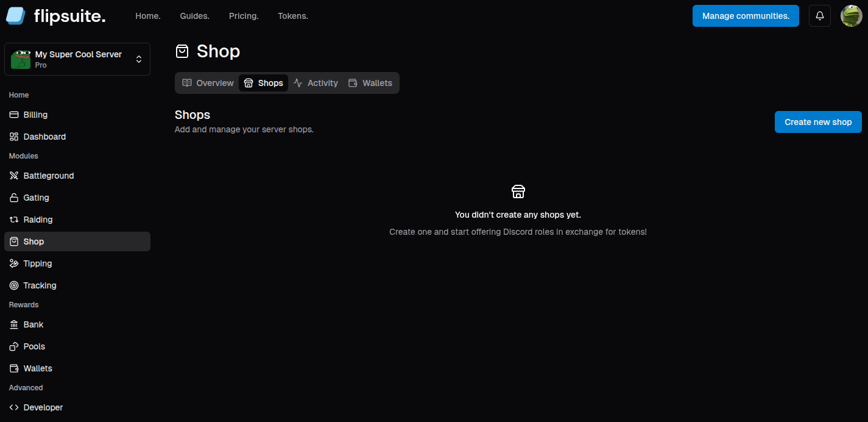This screenshot has width=868, height=422.
Task: Click the Developer code brackets icon
Action: point(14,407)
